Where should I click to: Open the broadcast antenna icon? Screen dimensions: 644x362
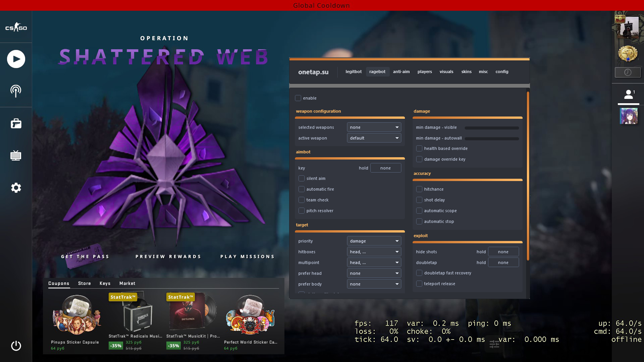tap(16, 91)
